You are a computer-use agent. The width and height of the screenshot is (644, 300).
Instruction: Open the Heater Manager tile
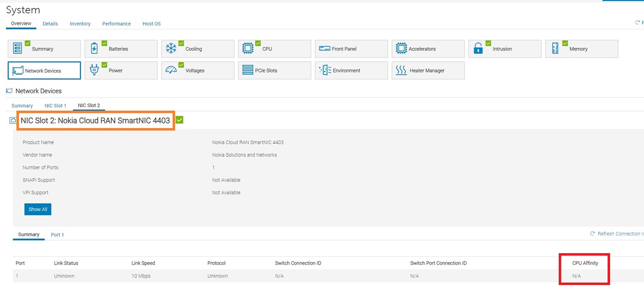428,70
